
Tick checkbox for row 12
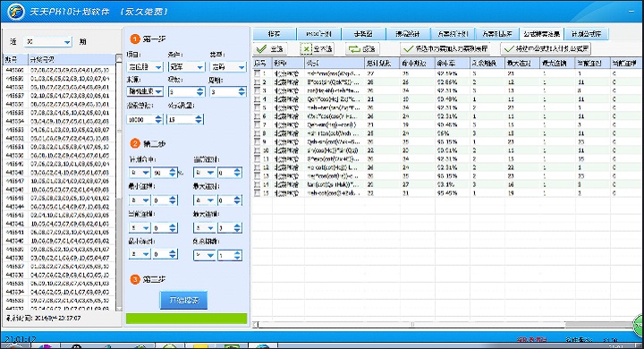tap(257, 167)
